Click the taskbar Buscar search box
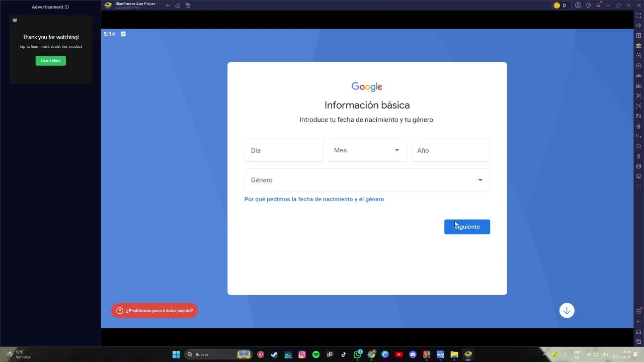This screenshot has width=644, height=362. [219, 354]
